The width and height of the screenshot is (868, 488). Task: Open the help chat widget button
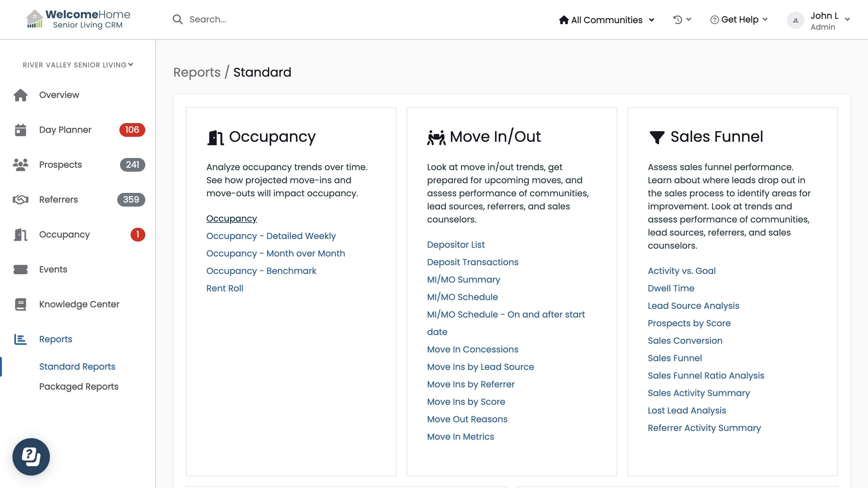[31, 457]
